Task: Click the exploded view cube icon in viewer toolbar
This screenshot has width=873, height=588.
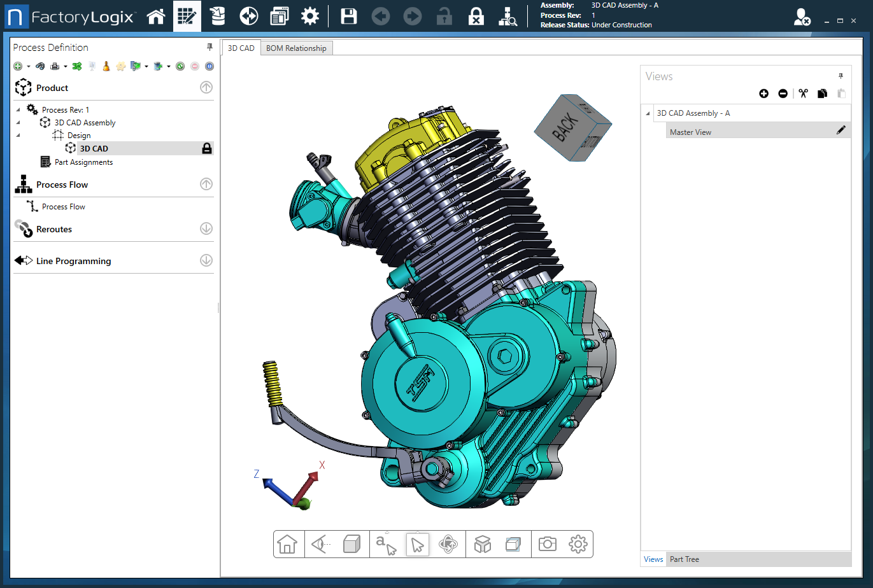Action: 482,544
